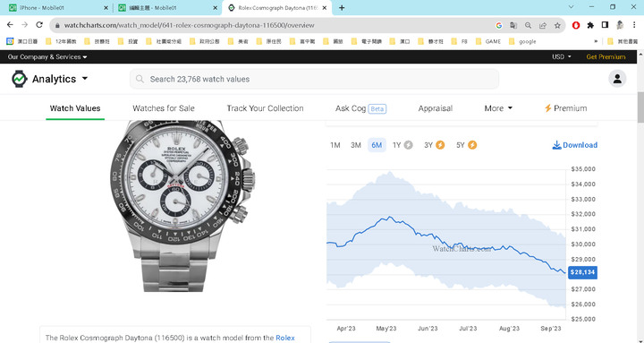Click the Download link text
This screenshot has height=343, width=644.
(x=580, y=145)
